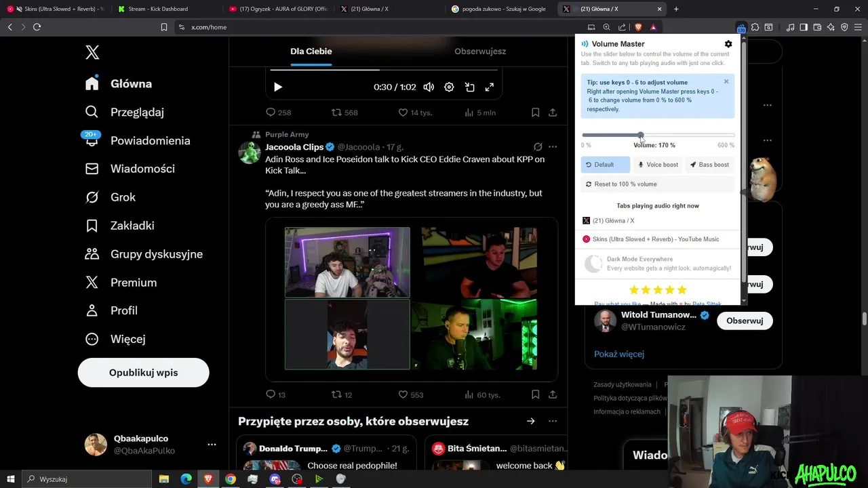Switch to Dla Ciebie tab
Image resolution: width=868 pixels, height=488 pixels.
(x=311, y=52)
